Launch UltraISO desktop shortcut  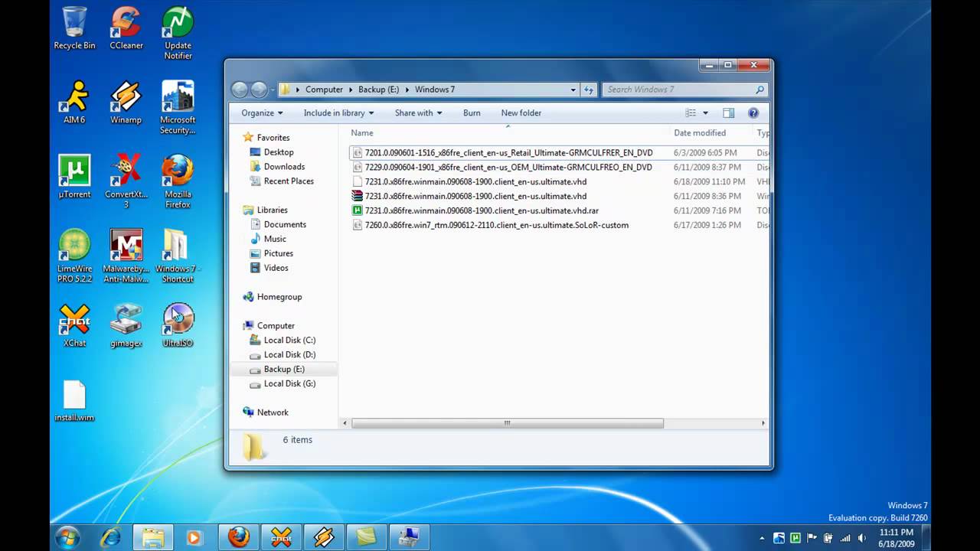click(178, 326)
